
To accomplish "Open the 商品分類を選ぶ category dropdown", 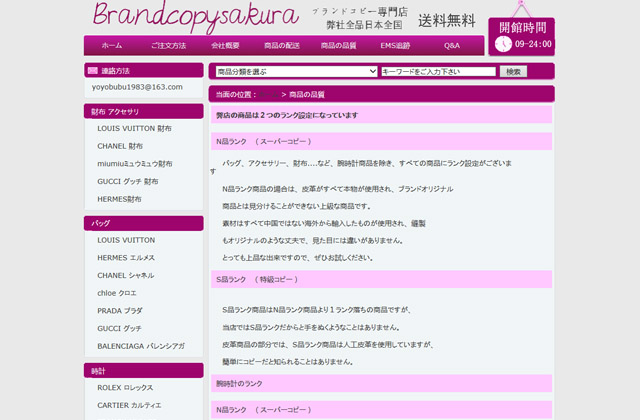I will tap(296, 71).
